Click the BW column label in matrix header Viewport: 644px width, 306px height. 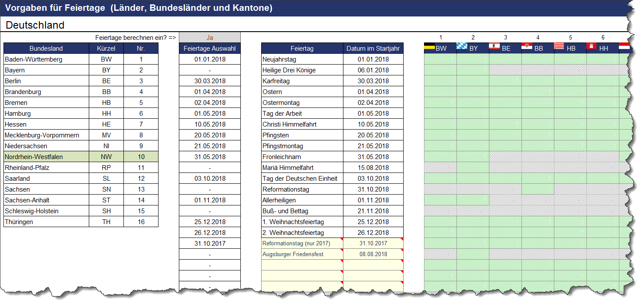coord(441,48)
